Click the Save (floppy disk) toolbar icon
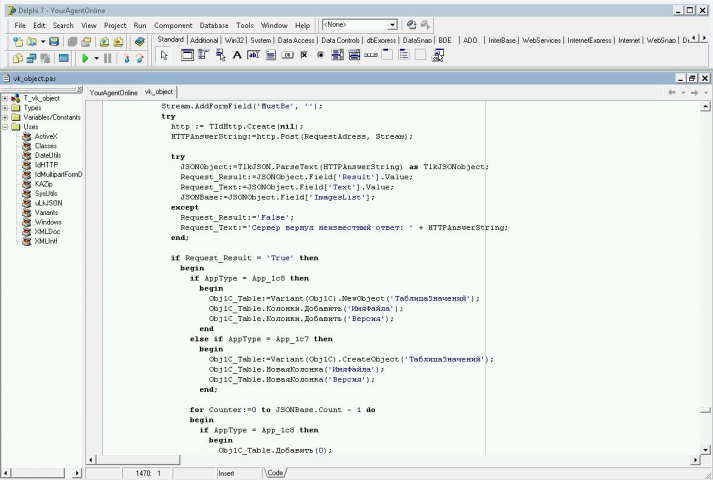The width and height of the screenshot is (713, 480). (54, 42)
